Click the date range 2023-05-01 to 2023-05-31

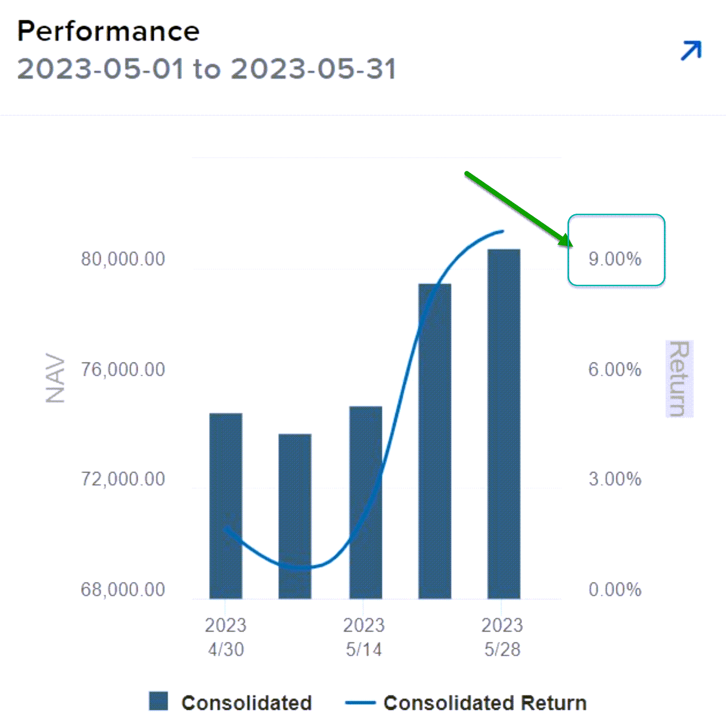coord(206,69)
